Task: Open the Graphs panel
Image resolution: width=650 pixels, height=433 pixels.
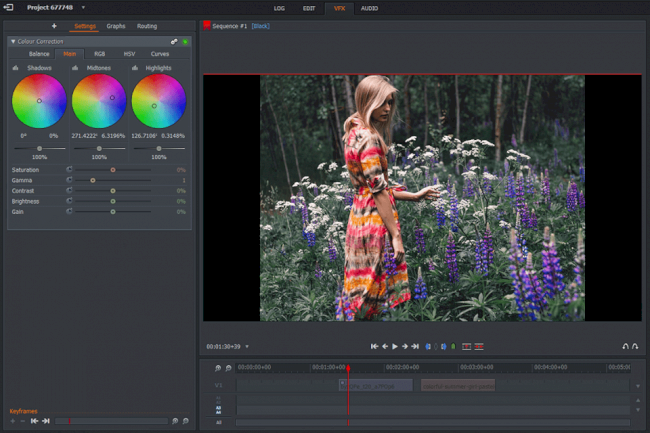Action: point(116,26)
